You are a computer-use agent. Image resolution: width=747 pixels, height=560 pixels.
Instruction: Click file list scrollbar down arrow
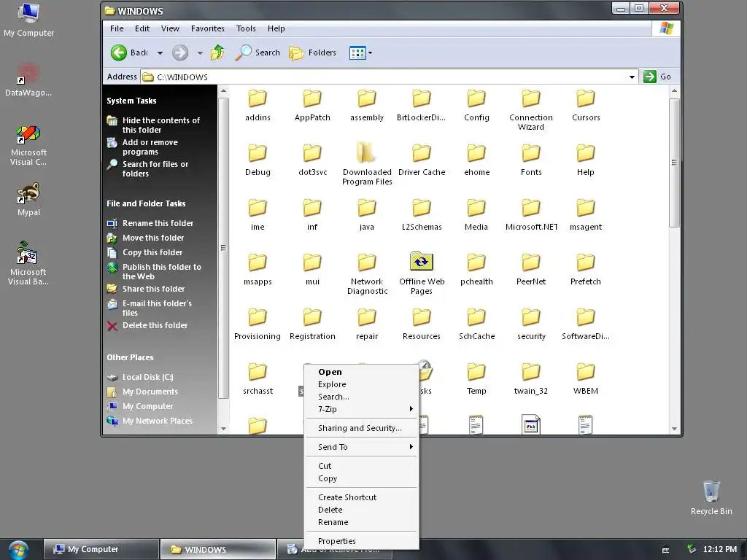pos(674,429)
